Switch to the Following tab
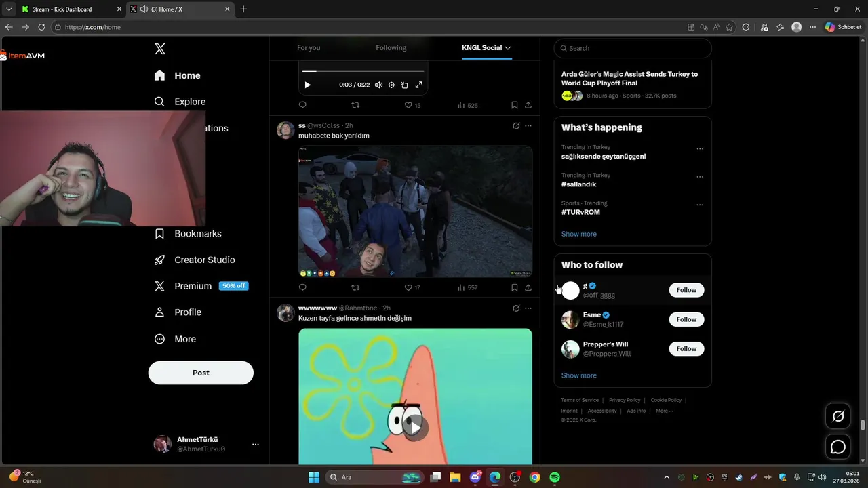 click(391, 47)
